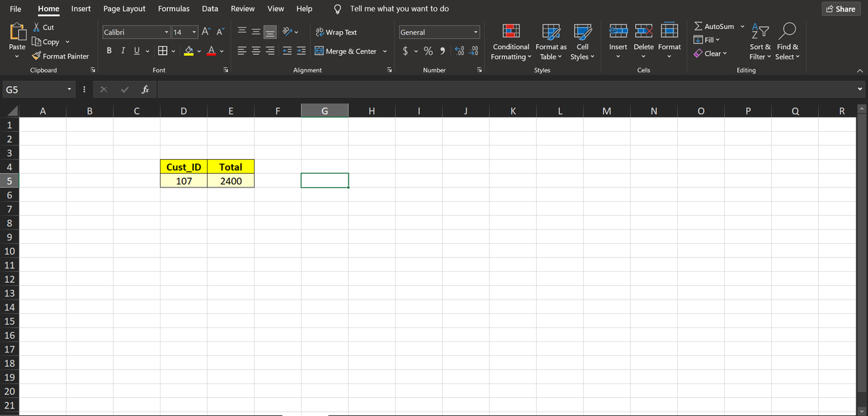
Task: Enable Wrap Text
Action: click(x=336, y=32)
